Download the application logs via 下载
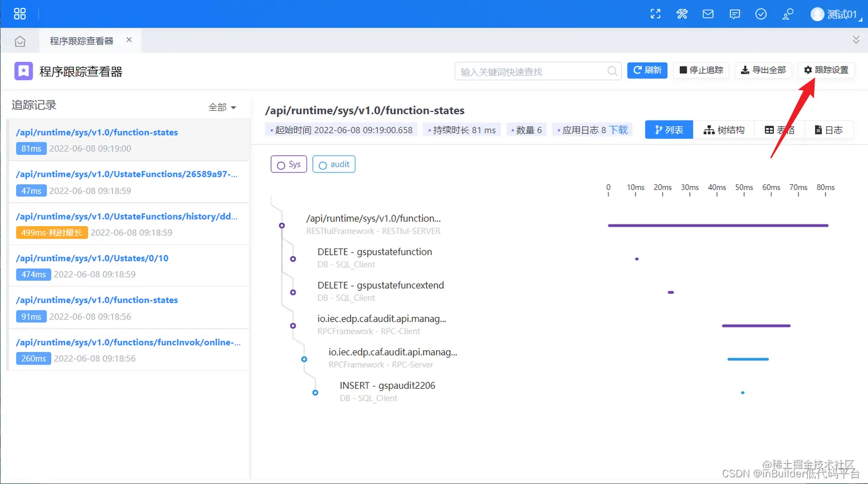The height and width of the screenshot is (484, 868). point(618,130)
